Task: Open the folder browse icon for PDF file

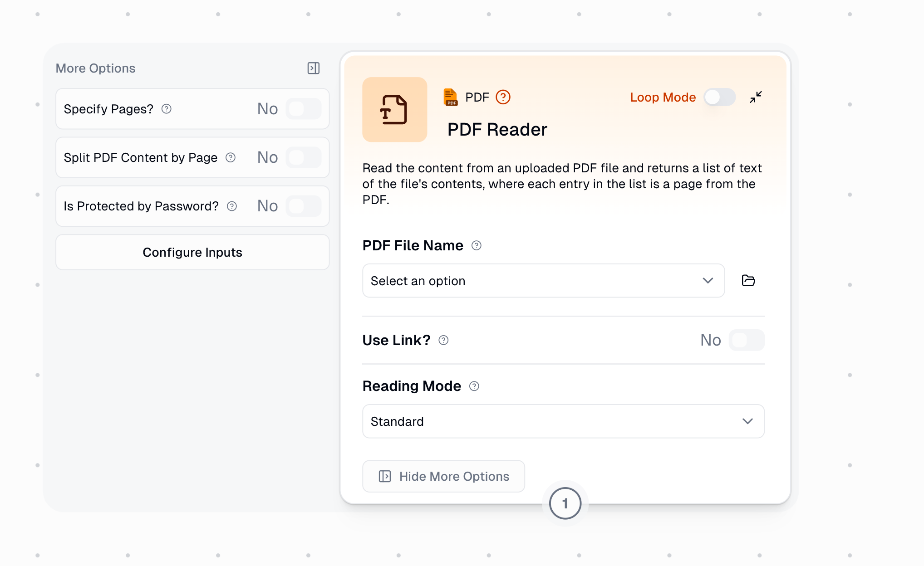Action: point(748,281)
